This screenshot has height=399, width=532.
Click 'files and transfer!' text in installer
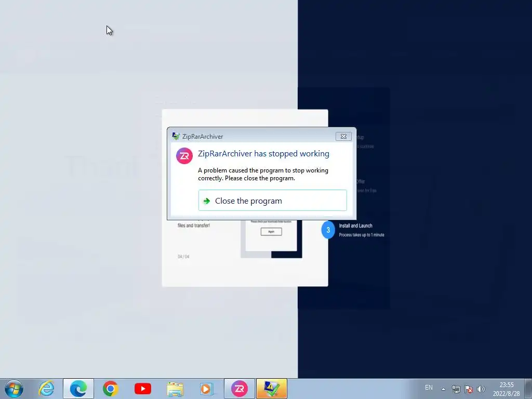point(194,225)
